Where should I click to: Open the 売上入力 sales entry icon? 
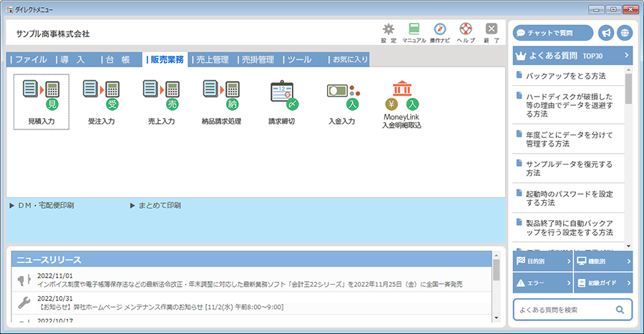click(x=161, y=95)
